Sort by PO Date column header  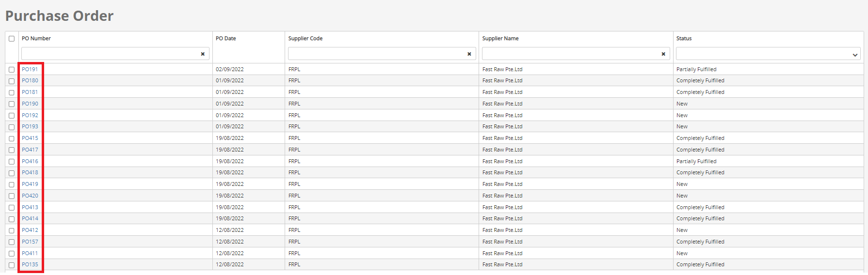pos(226,38)
